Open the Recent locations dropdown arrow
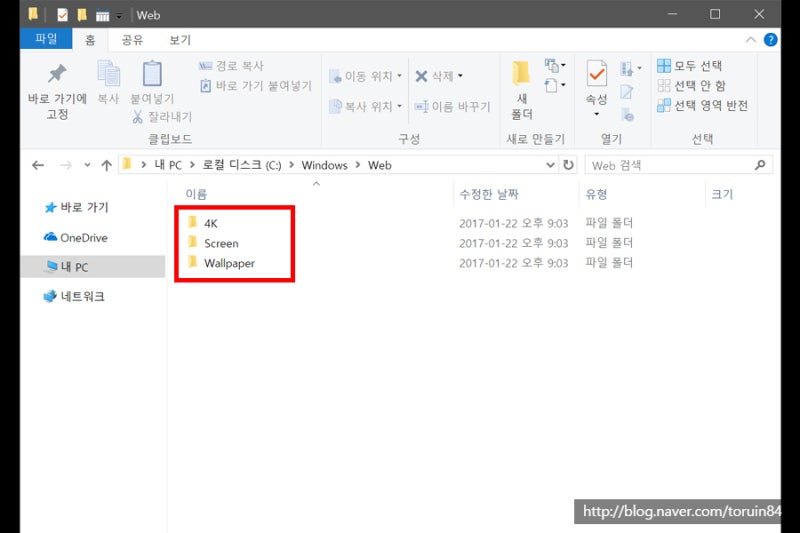 pyautogui.click(x=87, y=165)
